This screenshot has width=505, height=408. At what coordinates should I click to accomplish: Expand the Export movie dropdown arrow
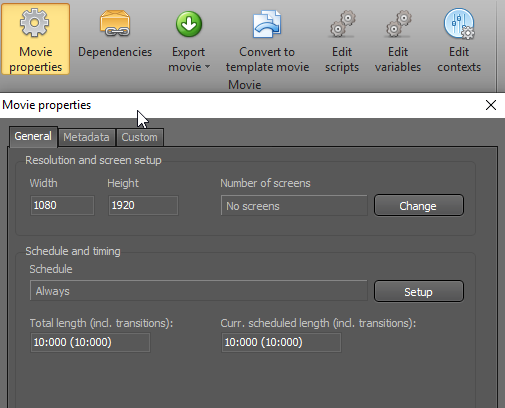click(x=207, y=67)
